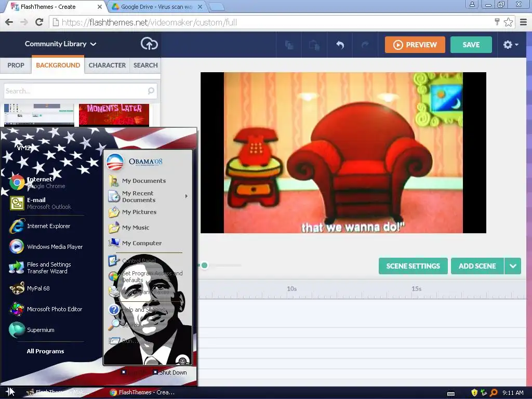
Task: Switch to the MyPal FlashThemes taskbar button
Action: tap(58, 392)
